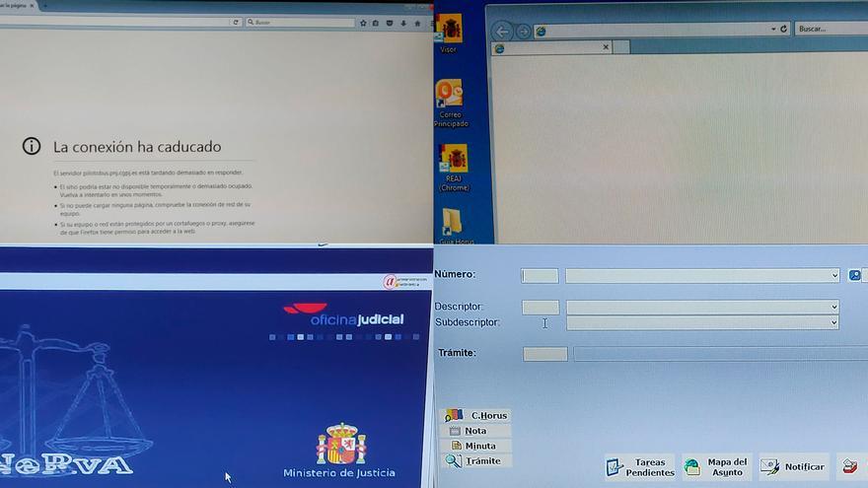Click the Internet Explorer 'Buscar...' search box

click(832, 29)
